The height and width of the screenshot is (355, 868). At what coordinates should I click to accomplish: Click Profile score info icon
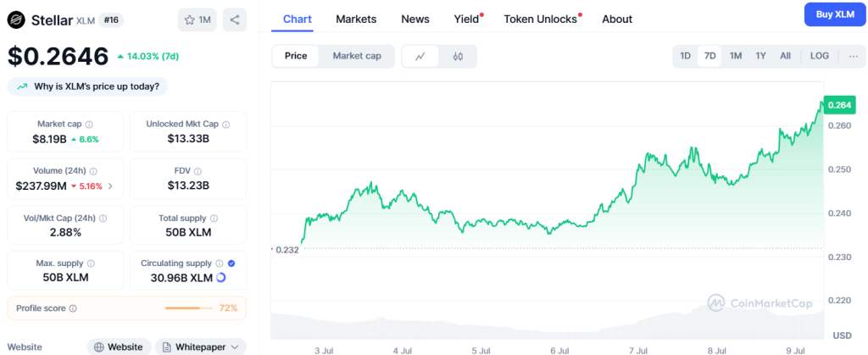point(73,308)
